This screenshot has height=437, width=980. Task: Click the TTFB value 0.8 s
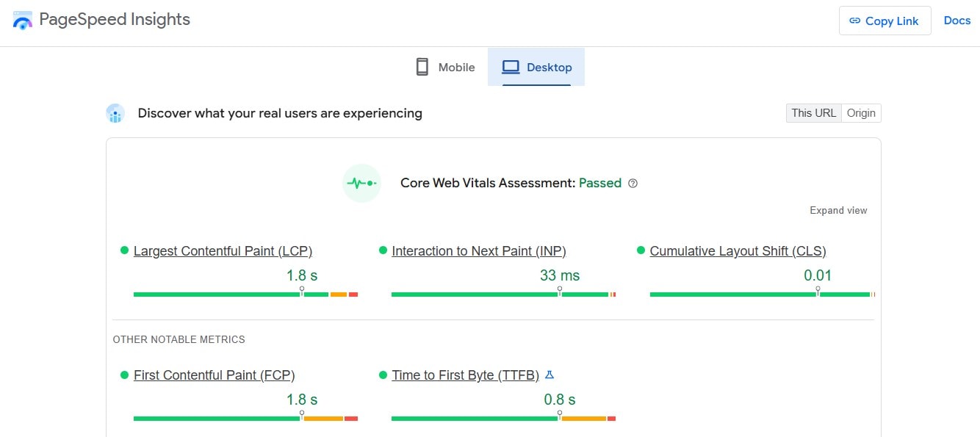tap(560, 400)
